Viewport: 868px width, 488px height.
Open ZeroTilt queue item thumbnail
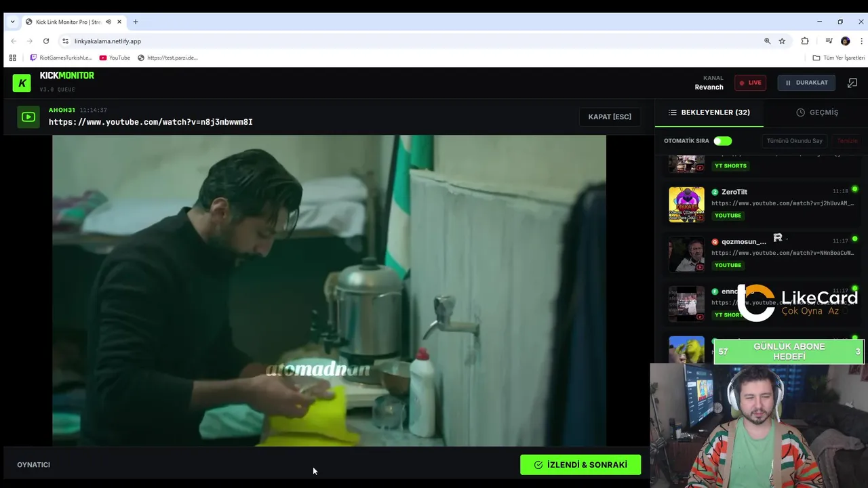point(686,205)
